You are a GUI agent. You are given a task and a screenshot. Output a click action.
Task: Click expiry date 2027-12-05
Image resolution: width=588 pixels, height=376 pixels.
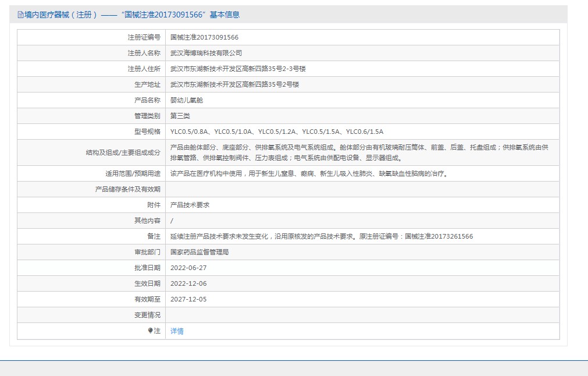tap(188, 299)
